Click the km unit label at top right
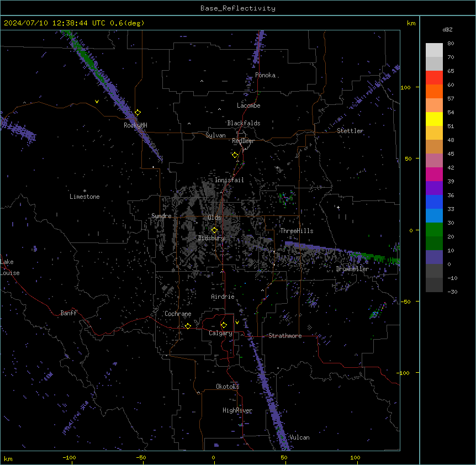476x465 pixels. (x=411, y=23)
